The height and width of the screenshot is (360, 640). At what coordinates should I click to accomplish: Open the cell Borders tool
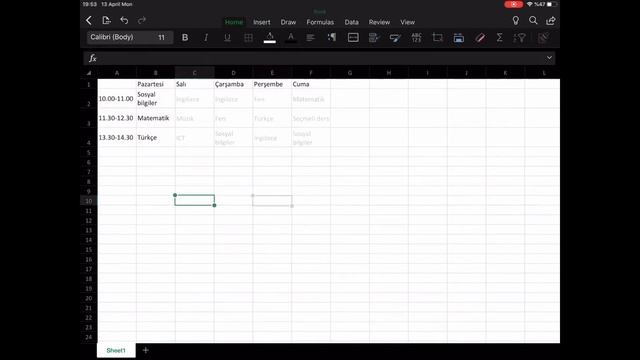tap(248, 38)
